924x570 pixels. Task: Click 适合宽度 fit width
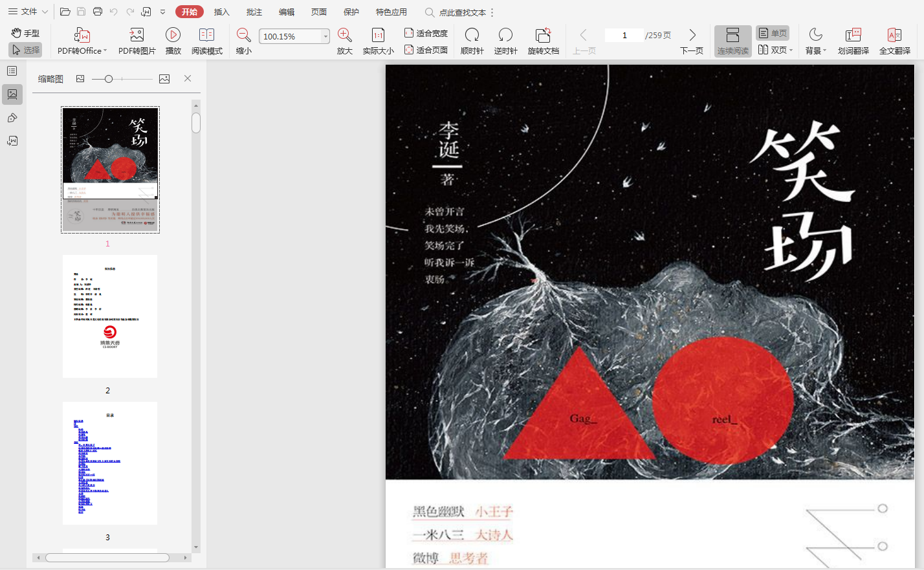click(426, 33)
